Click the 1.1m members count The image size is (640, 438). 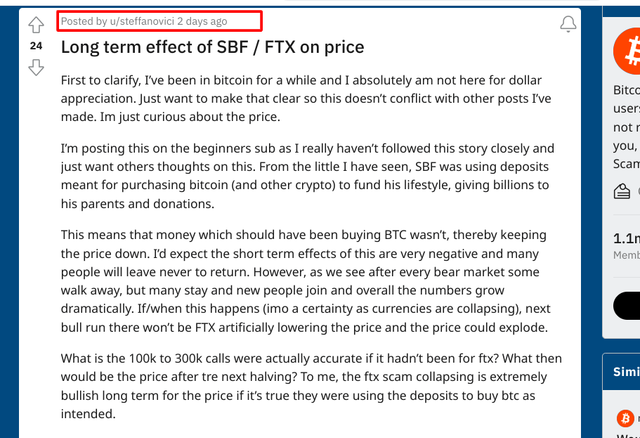click(627, 238)
